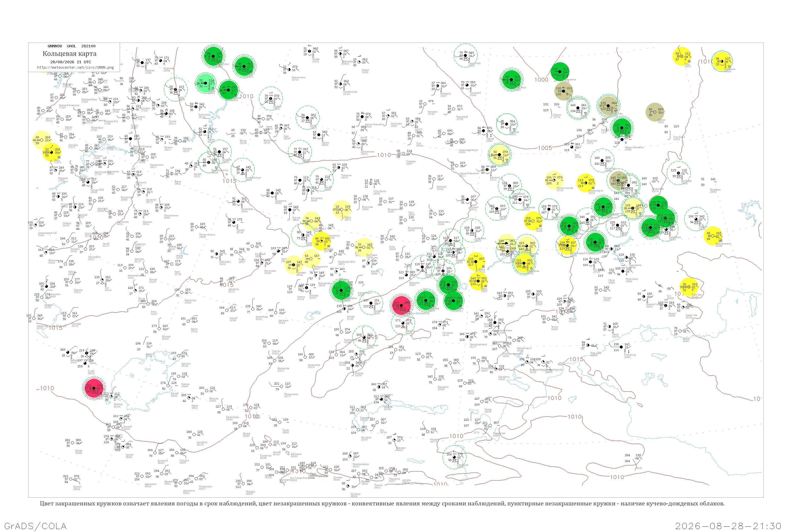Click the "Глазов" station label
798x532 pixels.
[172, 122]
